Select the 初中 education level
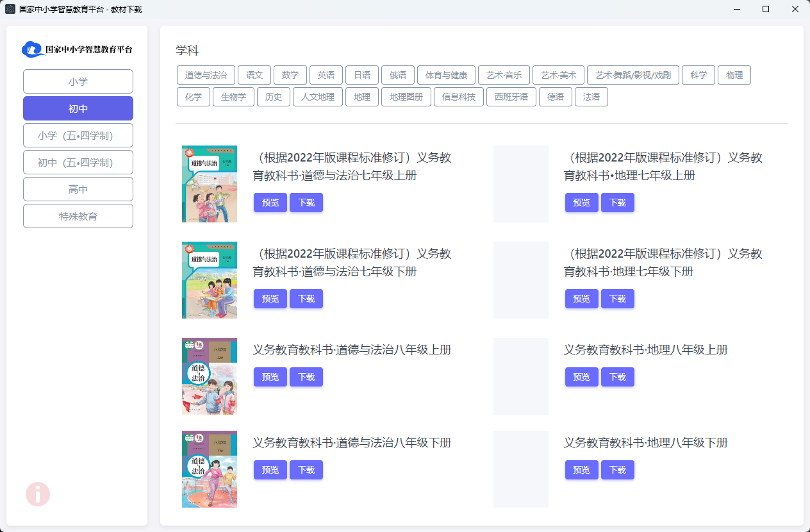Screen dimensions: 810x532 [78, 108]
